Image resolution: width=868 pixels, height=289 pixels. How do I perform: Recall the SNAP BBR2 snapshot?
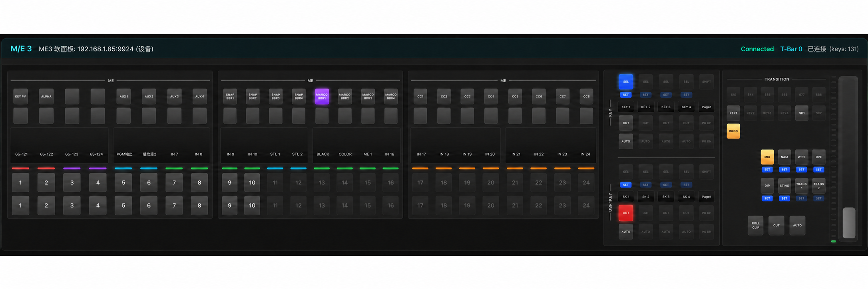[253, 97]
